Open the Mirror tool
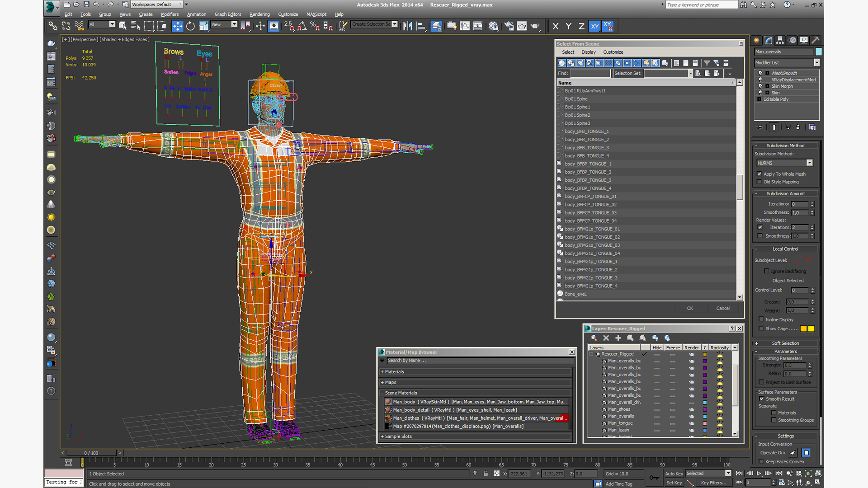Screen dimensions: 868x488 (x=407, y=26)
